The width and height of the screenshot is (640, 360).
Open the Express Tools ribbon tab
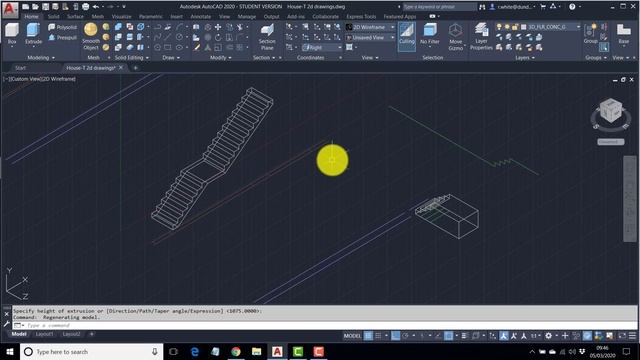361,17
